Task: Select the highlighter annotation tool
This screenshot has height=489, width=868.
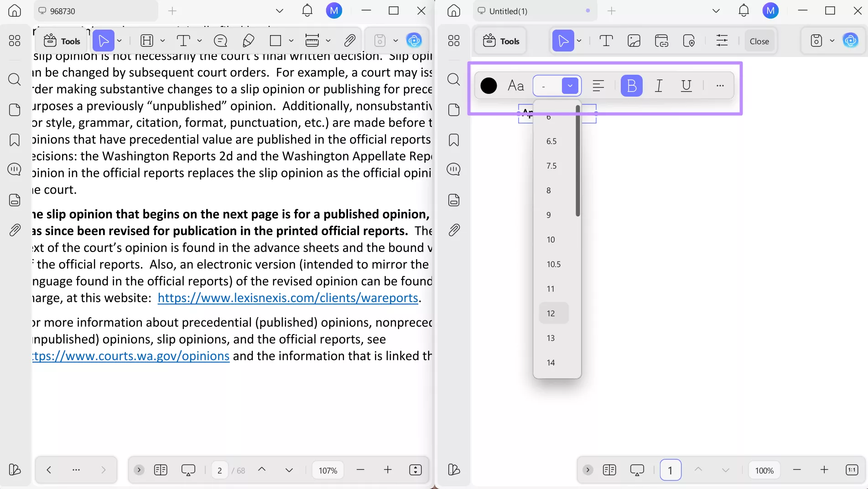Action: pyautogui.click(x=249, y=40)
